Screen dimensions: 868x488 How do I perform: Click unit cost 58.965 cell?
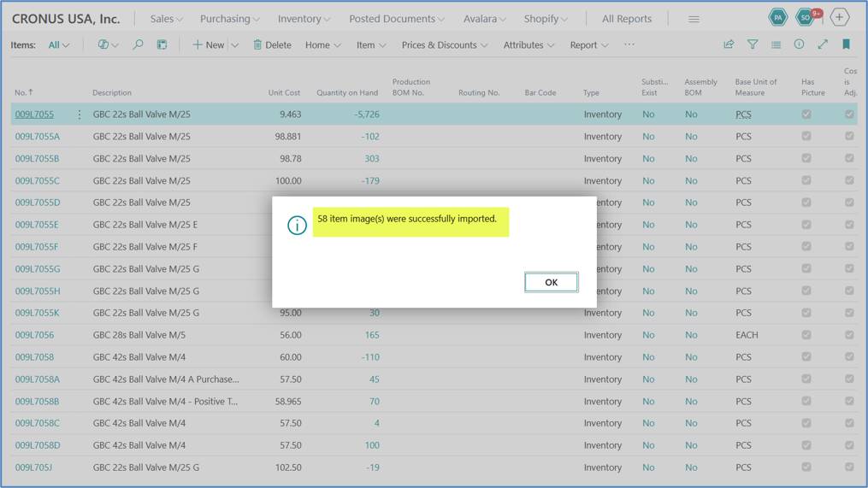click(x=288, y=401)
